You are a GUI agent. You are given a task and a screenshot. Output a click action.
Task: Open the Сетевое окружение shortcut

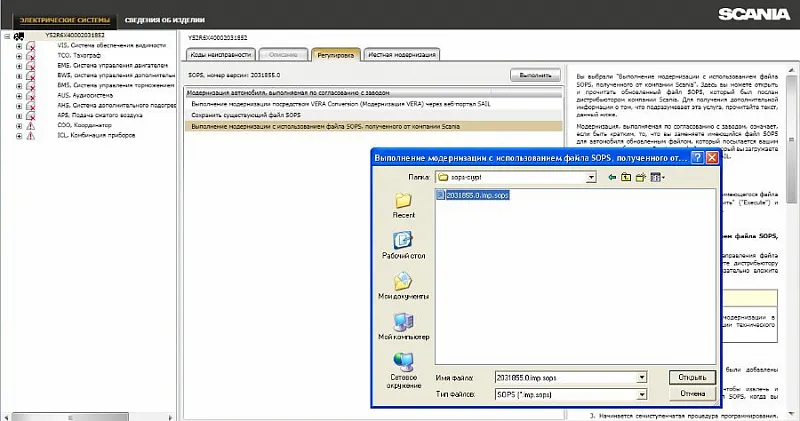click(x=403, y=370)
